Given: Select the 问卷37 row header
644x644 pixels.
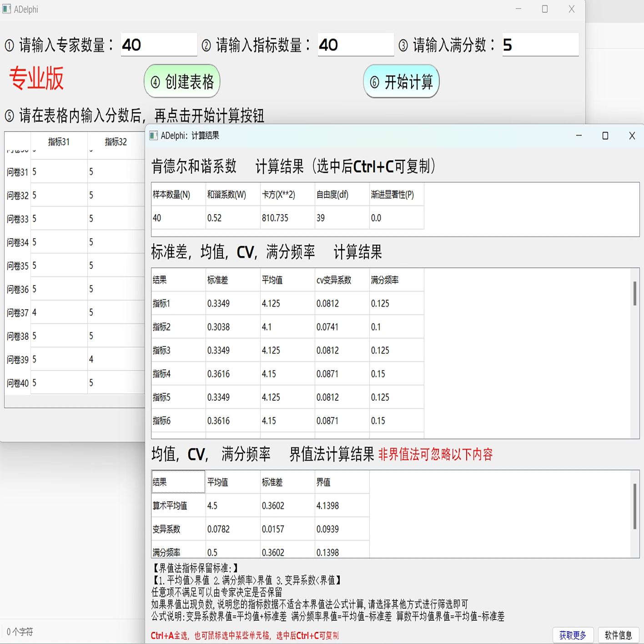Looking at the screenshot, I should click(x=18, y=313).
